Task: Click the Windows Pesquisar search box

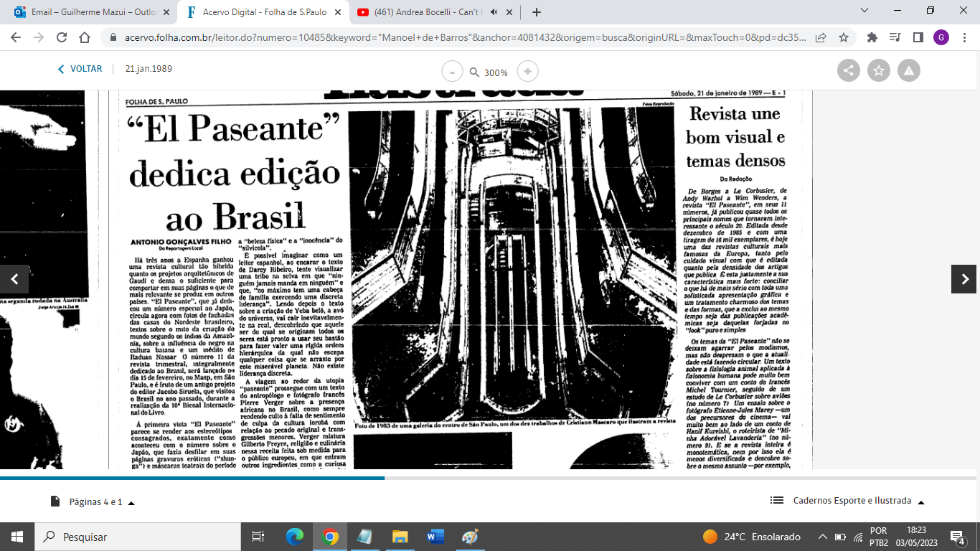Action: point(139,537)
